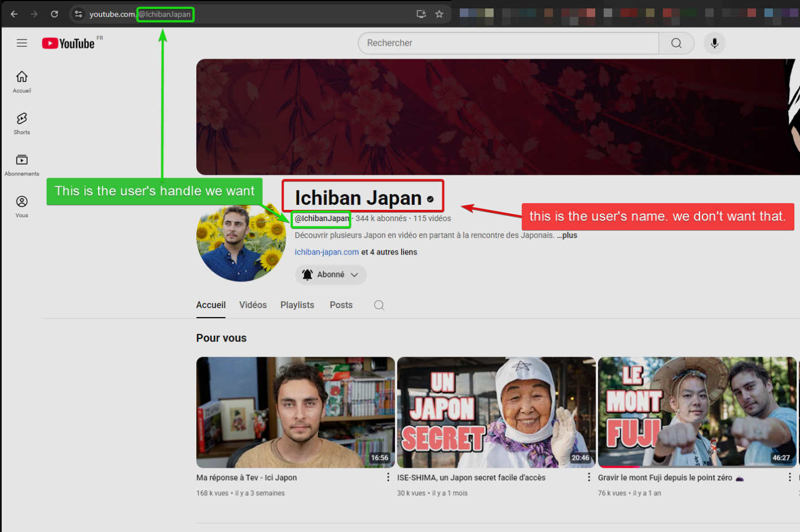800x532 pixels.
Task: Click the channel search magnifier icon
Action: (x=379, y=305)
